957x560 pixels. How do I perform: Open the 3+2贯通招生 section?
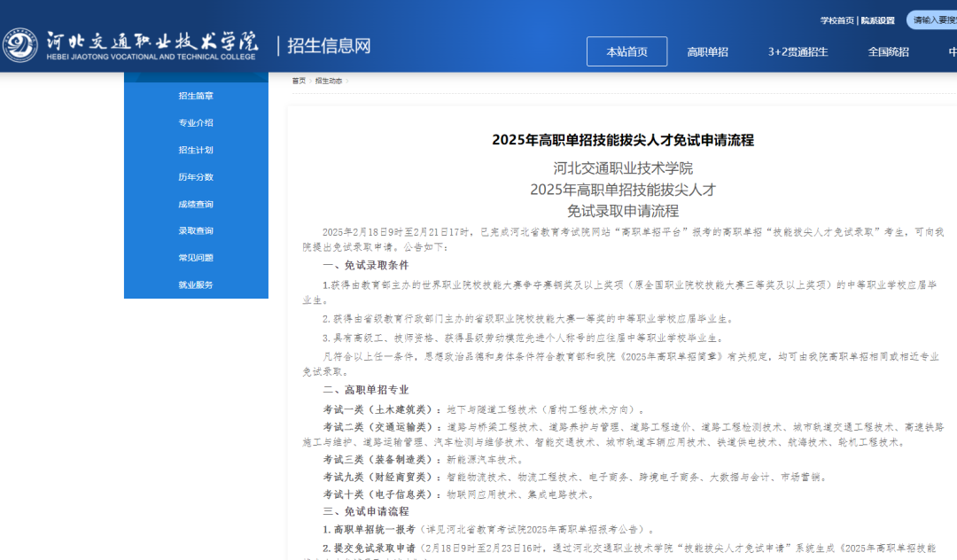pyautogui.click(x=798, y=51)
